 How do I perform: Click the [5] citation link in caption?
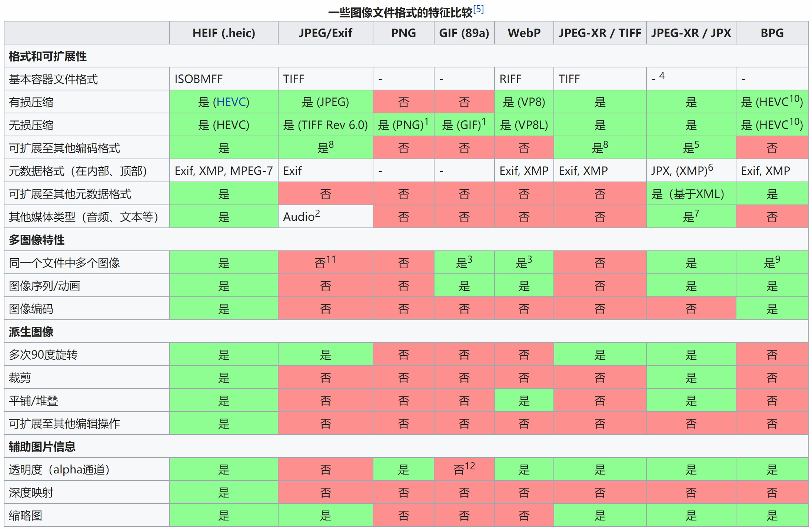point(478,9)
